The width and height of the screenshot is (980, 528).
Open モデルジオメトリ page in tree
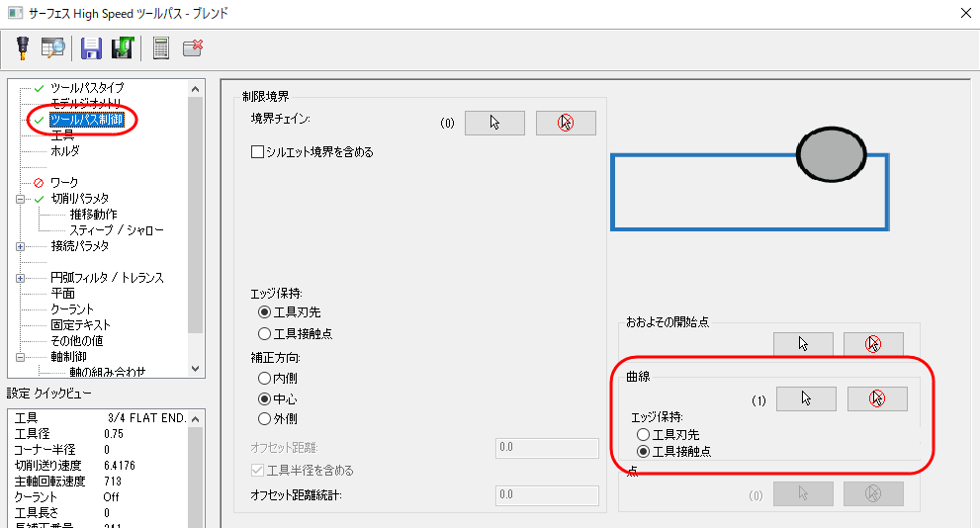(x=86, y=103)
